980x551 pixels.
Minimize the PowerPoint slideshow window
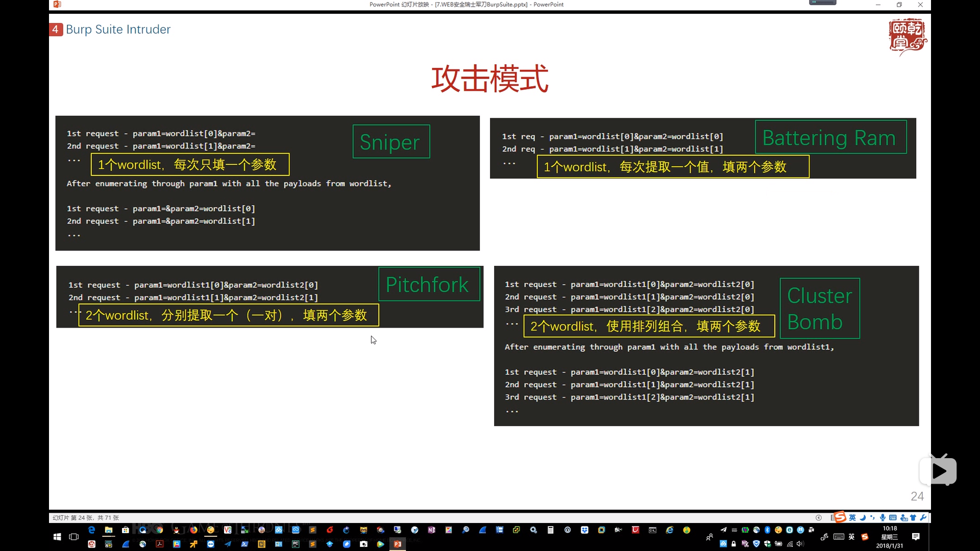pos(878,5)
